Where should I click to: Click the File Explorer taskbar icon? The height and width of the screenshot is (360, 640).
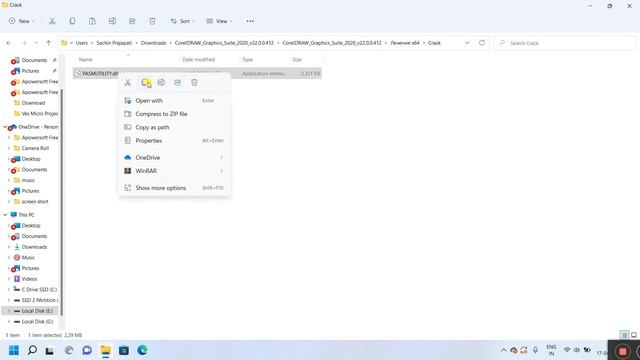pos(106,350)
